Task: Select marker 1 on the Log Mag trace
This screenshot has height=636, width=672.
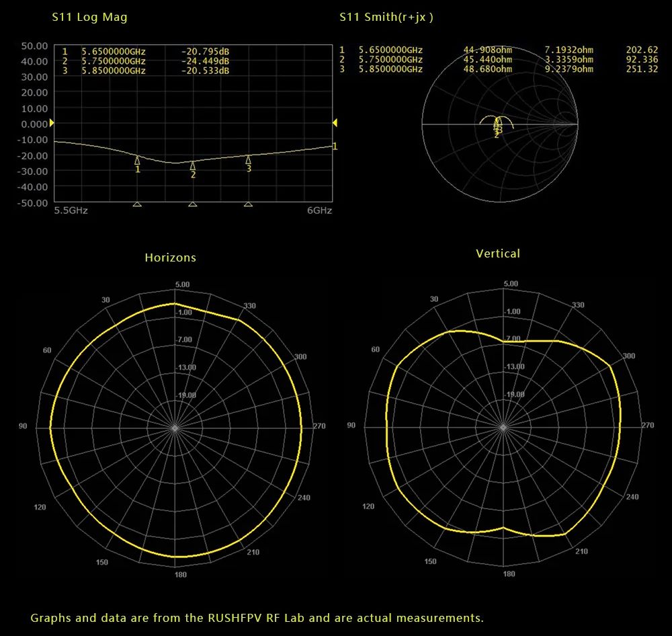Action: coord(137,161)
